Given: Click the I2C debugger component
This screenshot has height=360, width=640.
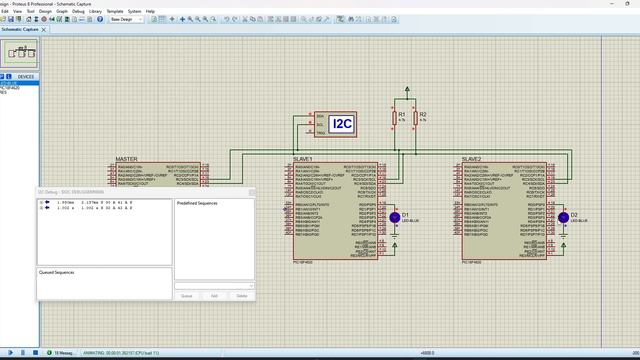Looking at the screenshot, I should 336,124.
